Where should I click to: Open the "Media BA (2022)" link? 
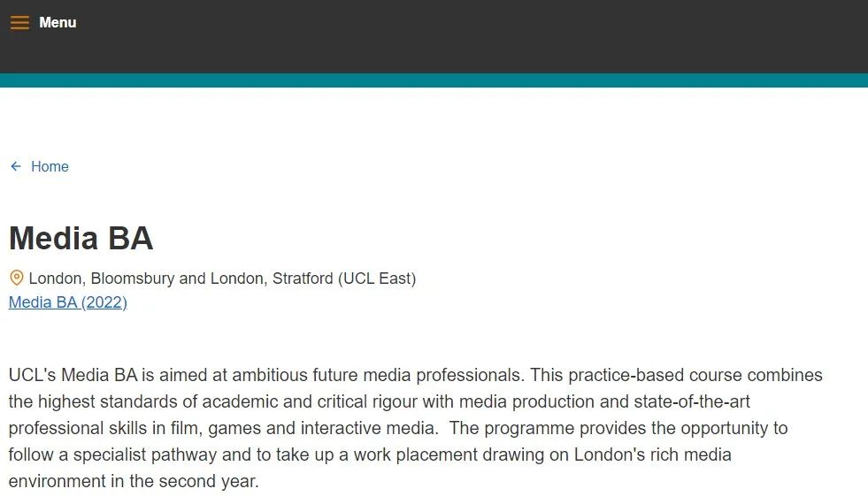point(68,302)
